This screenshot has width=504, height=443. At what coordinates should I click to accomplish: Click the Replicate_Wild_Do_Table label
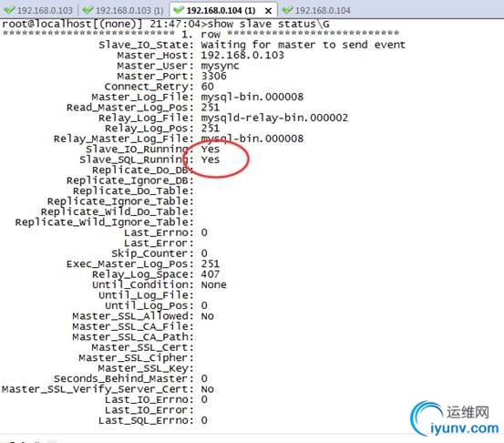[x=117, y=211]
